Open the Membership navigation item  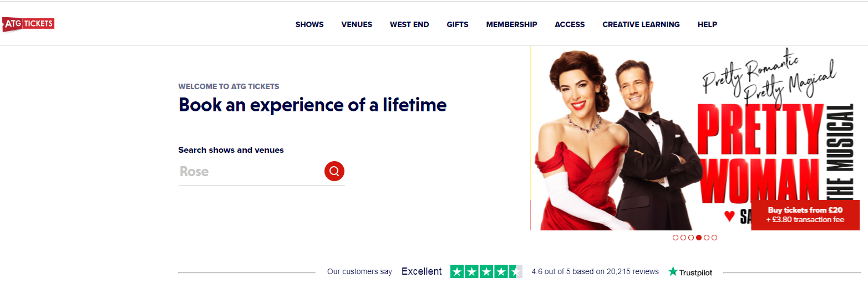[x=511, y=24]
